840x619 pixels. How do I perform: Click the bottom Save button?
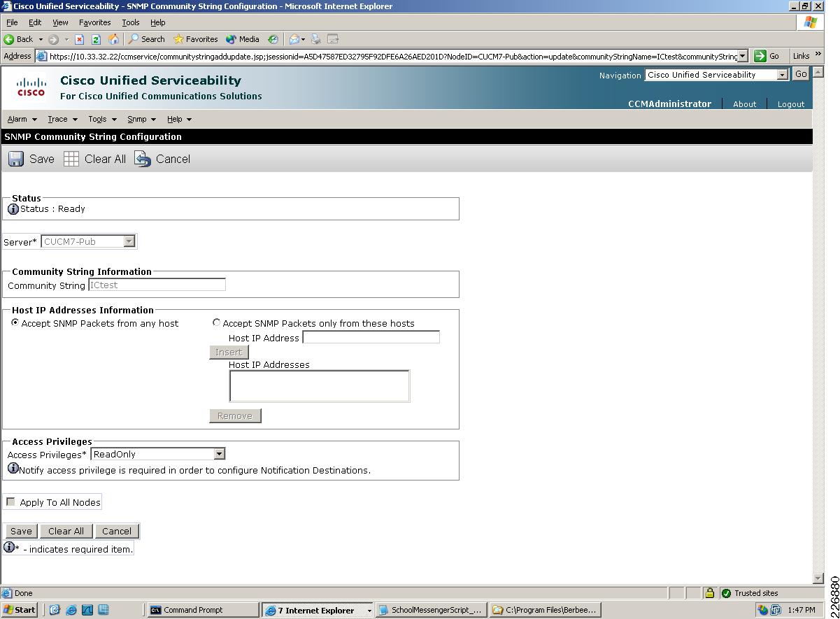[21, 531]
